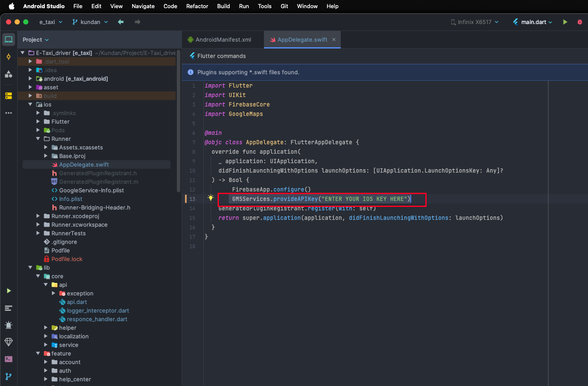Open the Project view dropdown
This screenshot has width=588, height=386.
click(x=36, y=40)
